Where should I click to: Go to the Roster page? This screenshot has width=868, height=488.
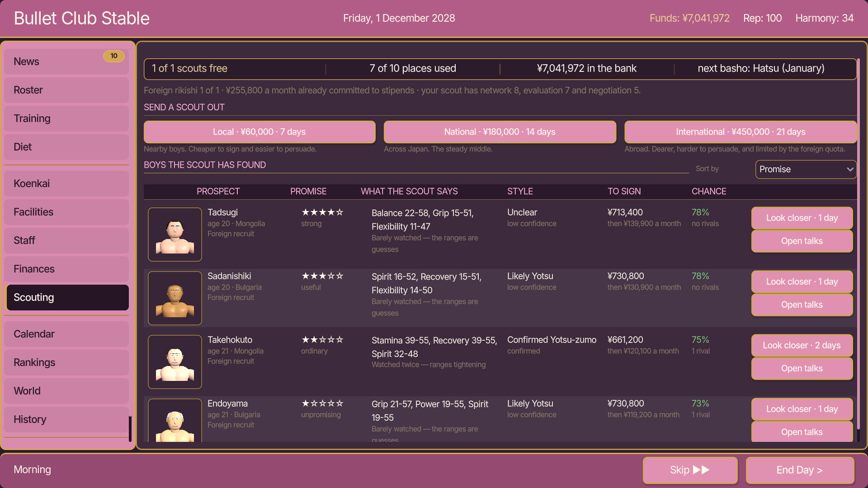tap(66, 90)
